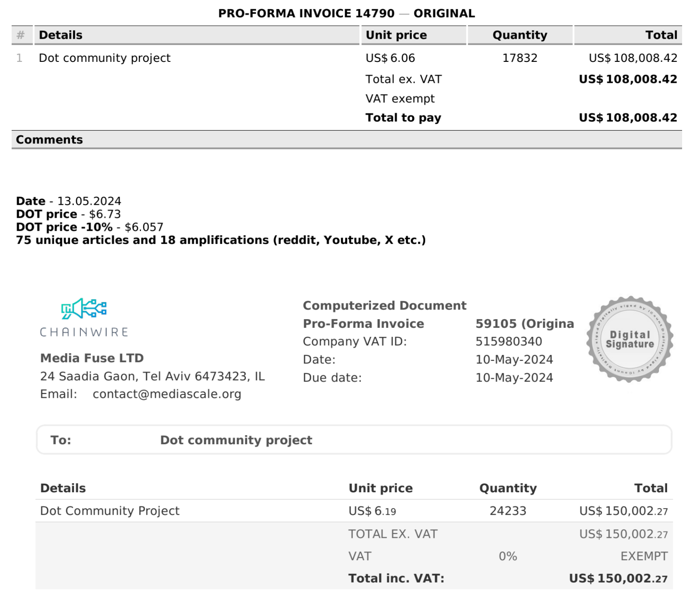
Task: Click the Media Fuse LTD company name
Action: (92, 358)
